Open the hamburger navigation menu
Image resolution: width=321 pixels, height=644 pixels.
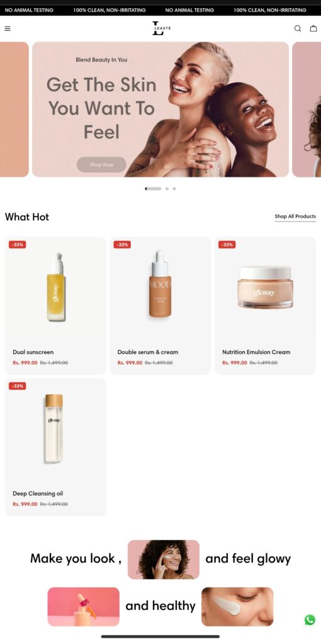8,29
